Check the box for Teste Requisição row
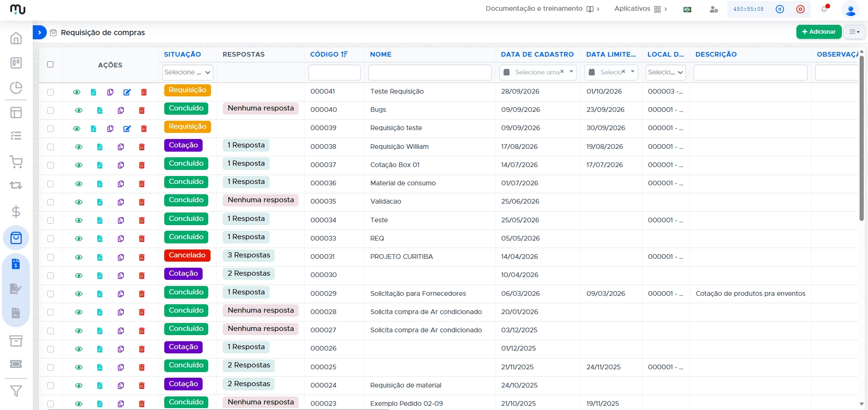The height and width of the screenshot is (410, 868). point(51,92)
